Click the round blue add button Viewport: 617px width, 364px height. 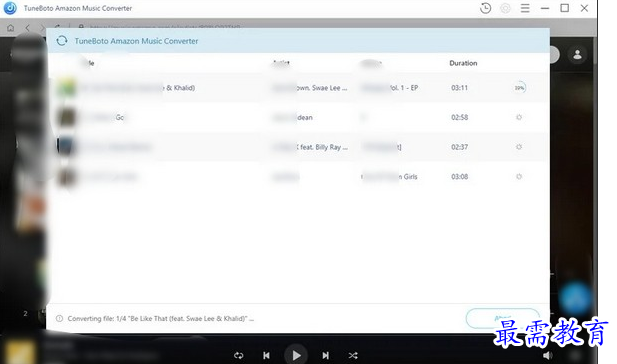pos(575,299)
